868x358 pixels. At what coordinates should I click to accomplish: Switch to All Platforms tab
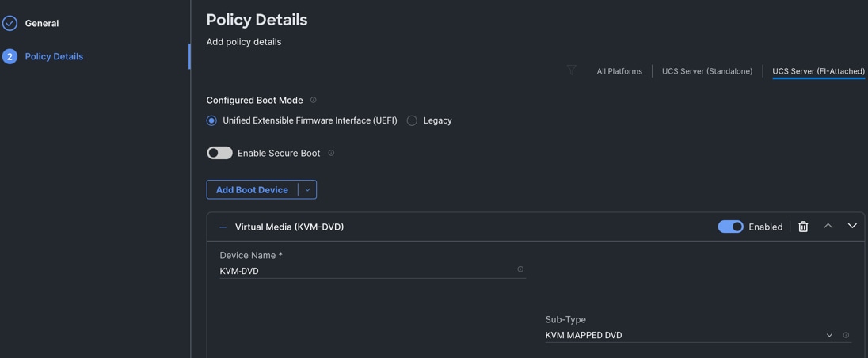(619, 71)
